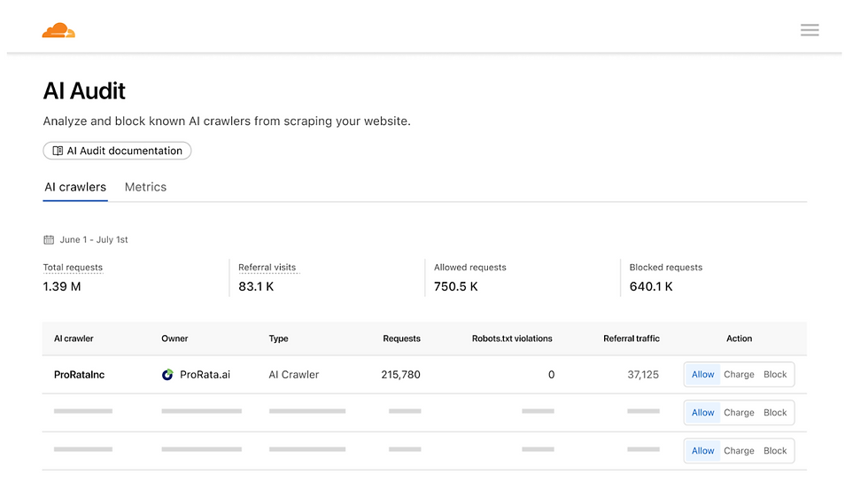Sort by Type column header
Image resolution: width=868 pixels, height=490 pixels.
coord(278,338)
